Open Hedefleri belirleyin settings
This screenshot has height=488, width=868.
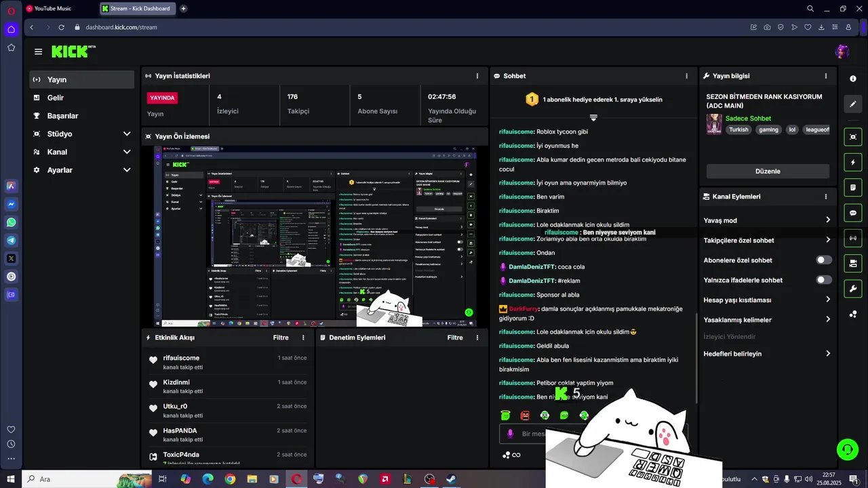[767, 354]
